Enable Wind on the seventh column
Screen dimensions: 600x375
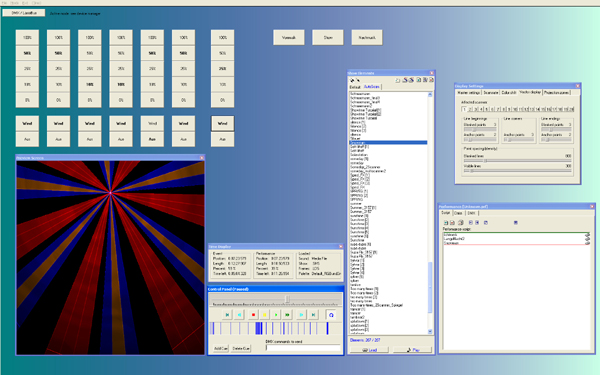pyautogui.click(x=222, y=124)
